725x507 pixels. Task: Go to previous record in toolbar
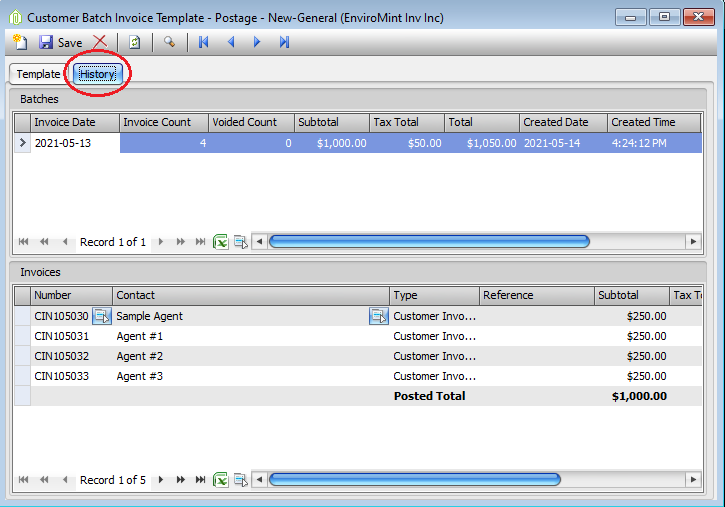(231, 42)
